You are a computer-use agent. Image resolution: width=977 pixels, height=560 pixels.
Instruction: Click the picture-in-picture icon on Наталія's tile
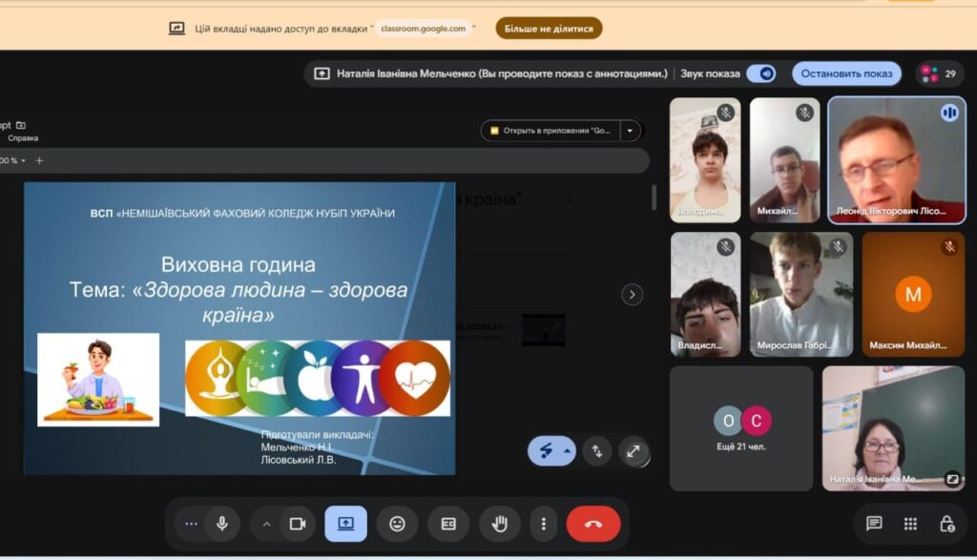(952, 478)
